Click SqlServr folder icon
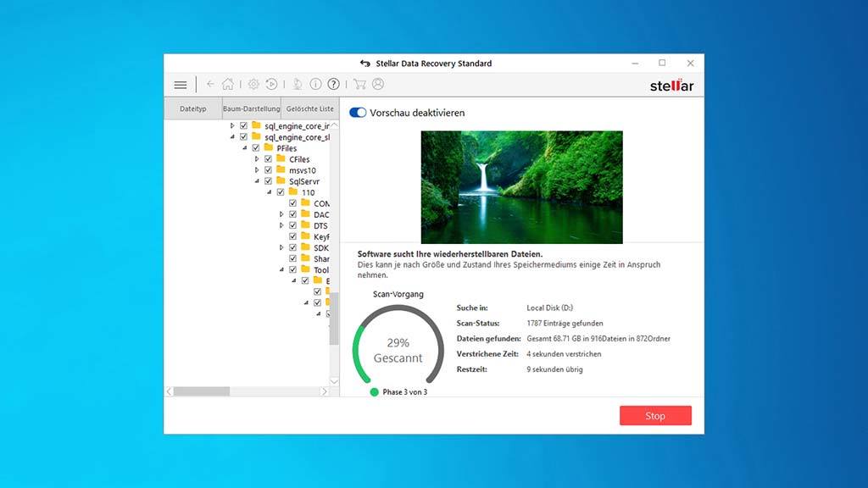This screenshot has height=488, width=868. [x=281, y=180]
